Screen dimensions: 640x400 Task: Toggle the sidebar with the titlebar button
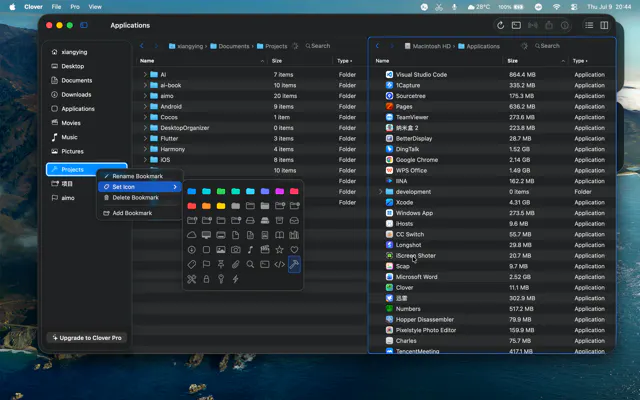(84, 25)
